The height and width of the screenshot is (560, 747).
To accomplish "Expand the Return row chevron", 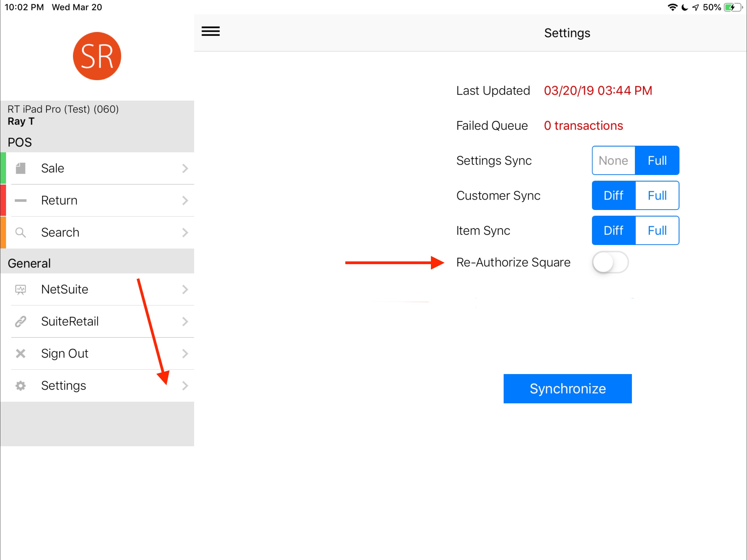I will pyautogui.click(x=185, y=200).
